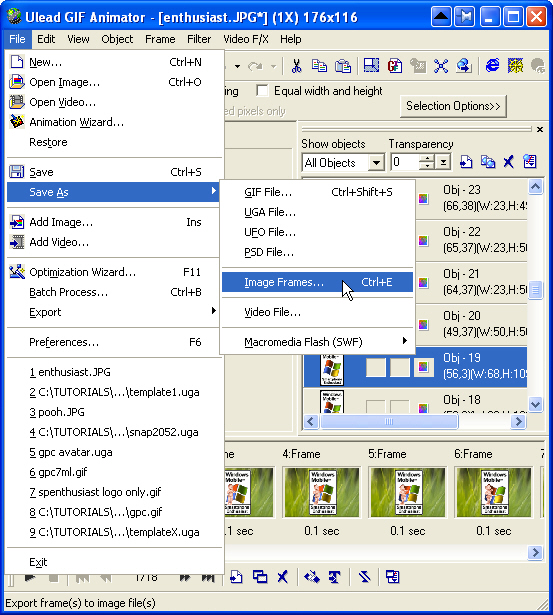
Task: Click the Transparency spinner arrows
Action: point(427,162)
